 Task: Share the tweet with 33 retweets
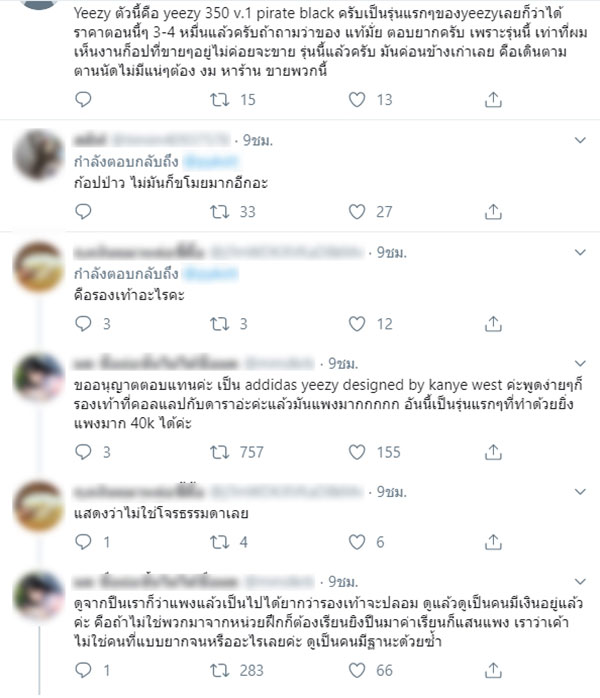point(493,211)
